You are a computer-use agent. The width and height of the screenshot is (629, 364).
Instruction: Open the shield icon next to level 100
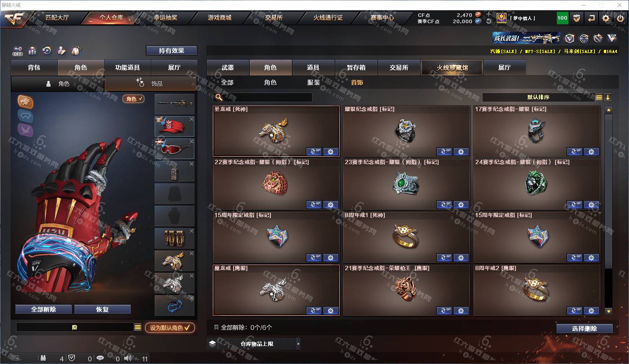click(576, 18)
